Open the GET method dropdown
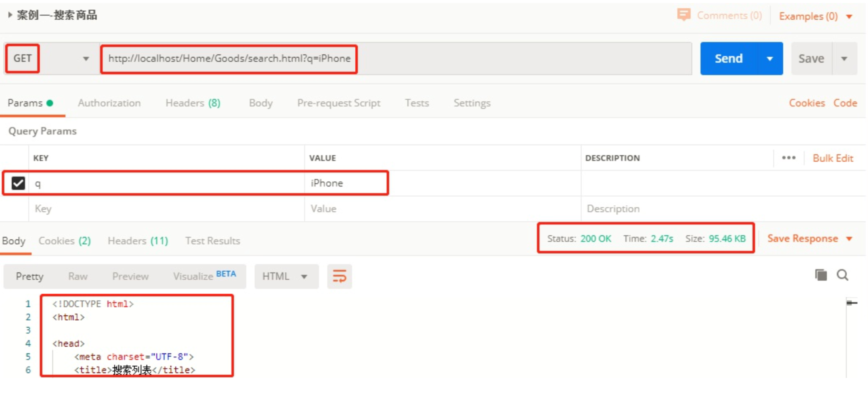This screenshot has width=868, height=395. point(85,58)
